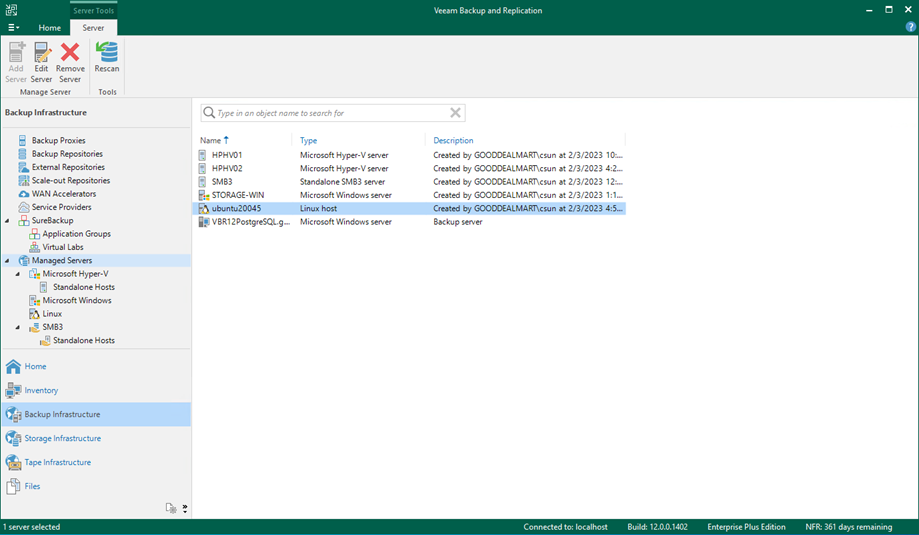Open Scale-out Repositories in the tree
This screenshot has width=919, height=535.
click(x=70, y=180)
